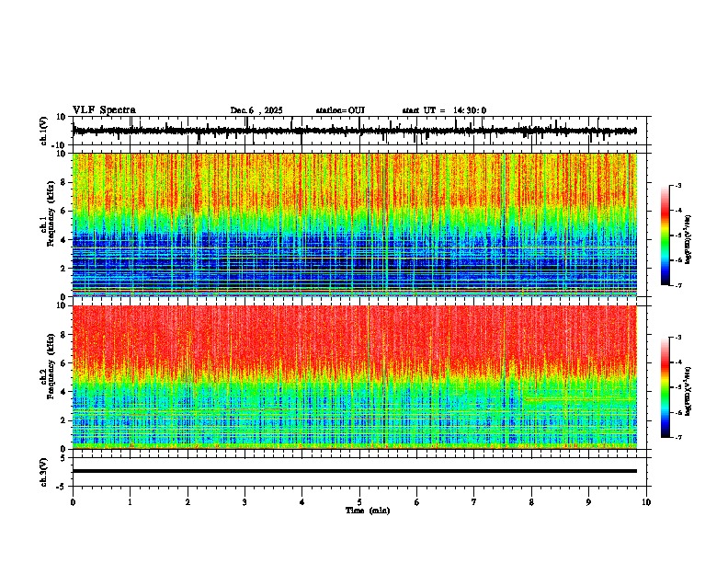Click time axis tick label '5'

[359, 502]
